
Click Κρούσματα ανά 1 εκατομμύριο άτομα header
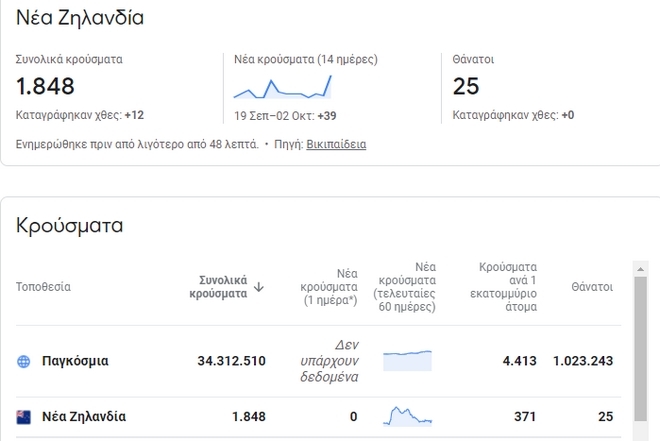tap(508, 287)
